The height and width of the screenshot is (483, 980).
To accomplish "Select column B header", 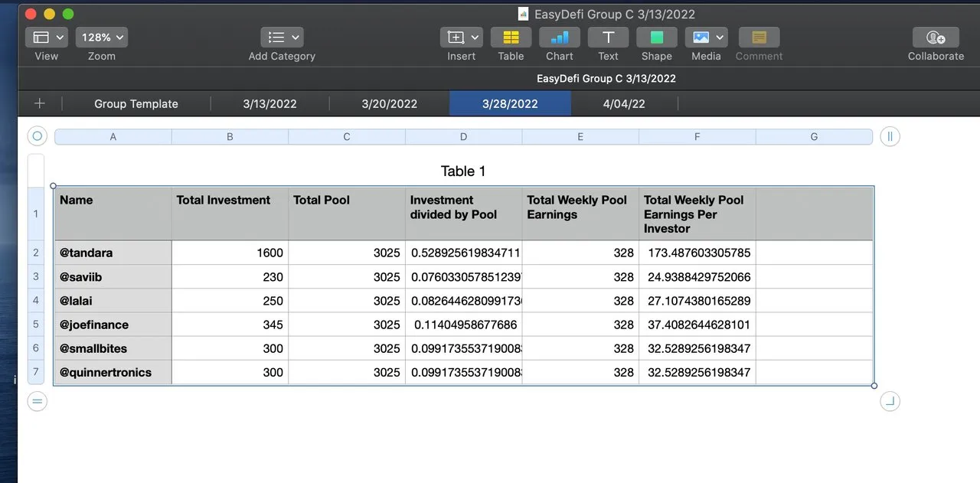I will tap(230, 136).
